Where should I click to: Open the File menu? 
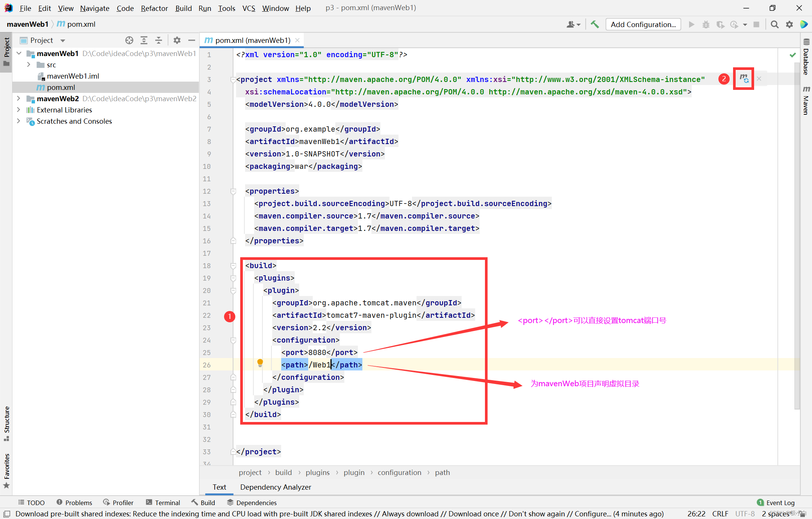point(25,8)
